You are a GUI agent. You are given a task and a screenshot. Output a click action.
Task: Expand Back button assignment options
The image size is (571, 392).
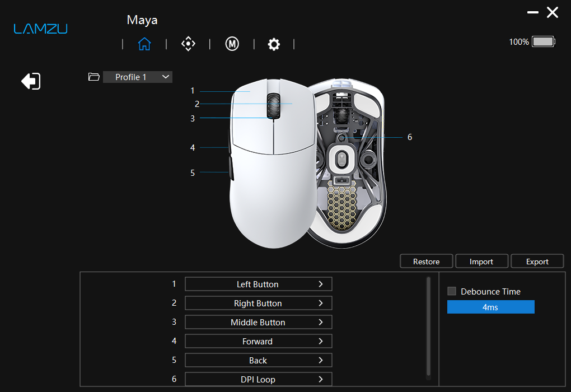tap(259, 360)
